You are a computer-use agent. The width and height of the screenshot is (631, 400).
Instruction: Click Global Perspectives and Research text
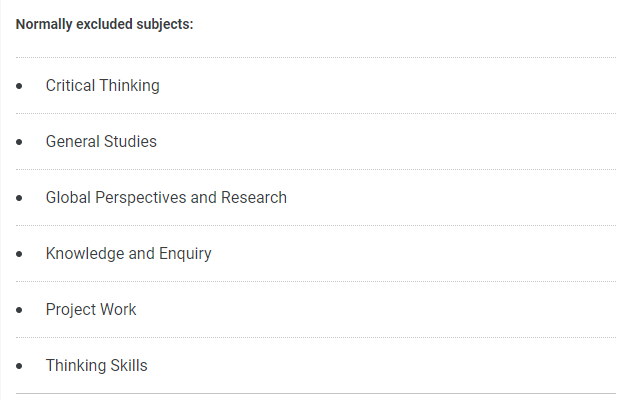point(166,198)
